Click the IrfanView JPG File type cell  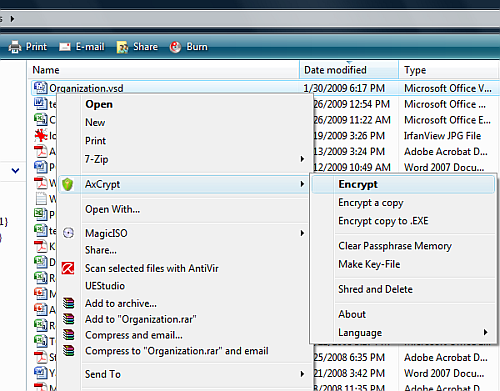pyautogui.click(x=443, y=136)
